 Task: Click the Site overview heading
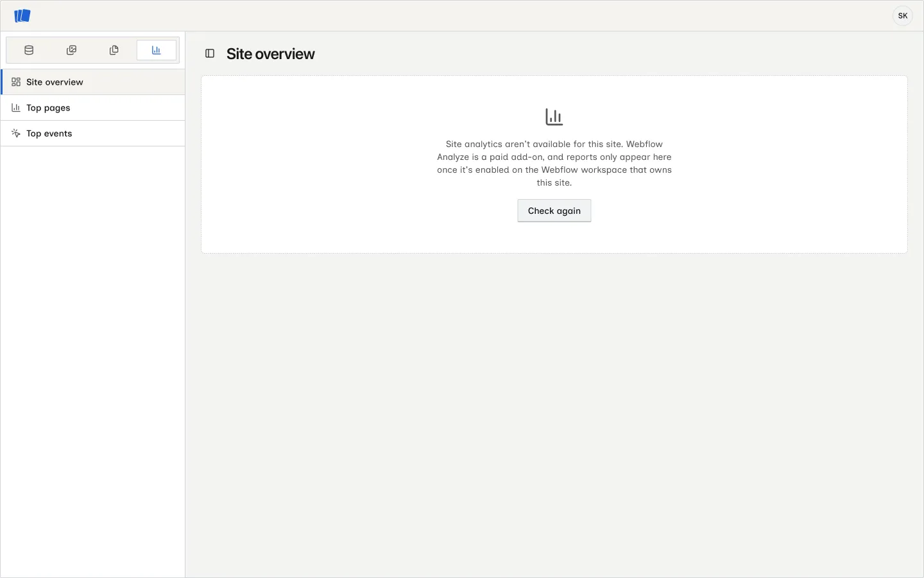[271, 54]
